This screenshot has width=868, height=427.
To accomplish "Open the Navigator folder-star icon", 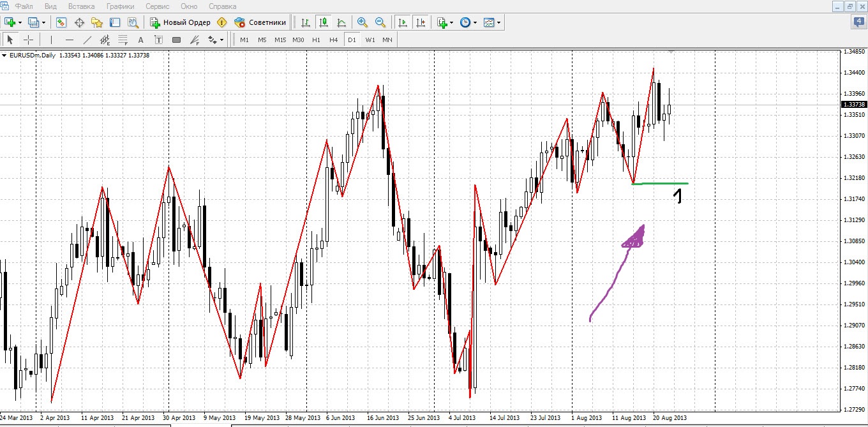I will coord(97,22).
